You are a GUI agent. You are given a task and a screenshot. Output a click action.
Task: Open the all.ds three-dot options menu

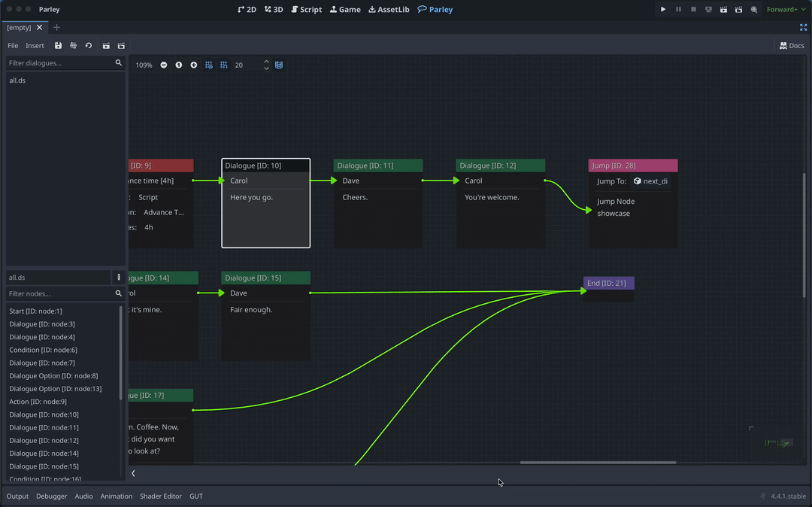pos(118,278)
